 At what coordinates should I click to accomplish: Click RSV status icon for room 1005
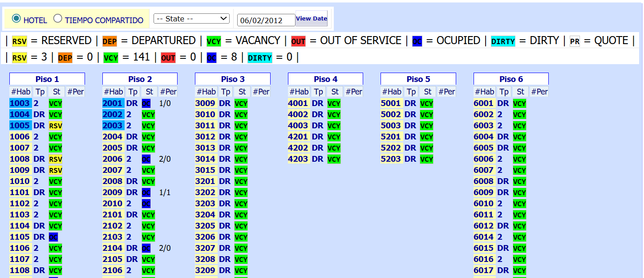(56, 126)
